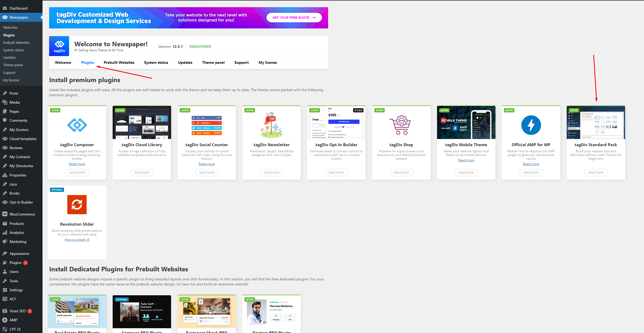Viewport: 644px width, 333px height.
Task: Select the My license tab
Action: point(268,62)
